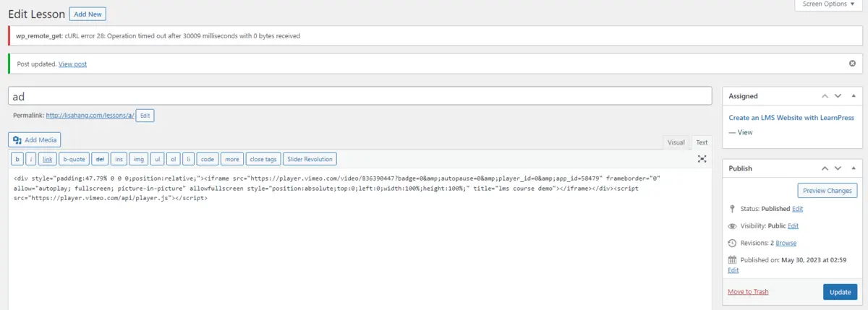
Task: Edit the Public visibility setting
Action: [x=793, y=226]
